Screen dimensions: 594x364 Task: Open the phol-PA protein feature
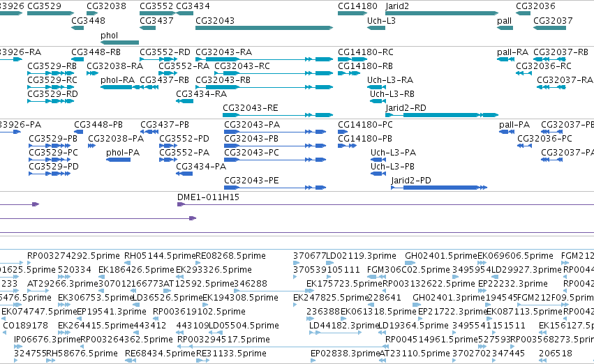click(x=123, y=153)
